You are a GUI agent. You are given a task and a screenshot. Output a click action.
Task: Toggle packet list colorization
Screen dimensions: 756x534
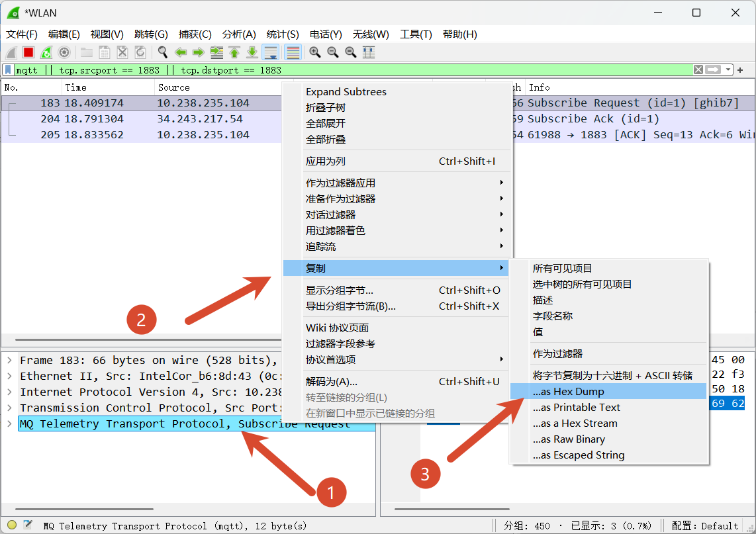pyautogui.click(x=293, y=52)
